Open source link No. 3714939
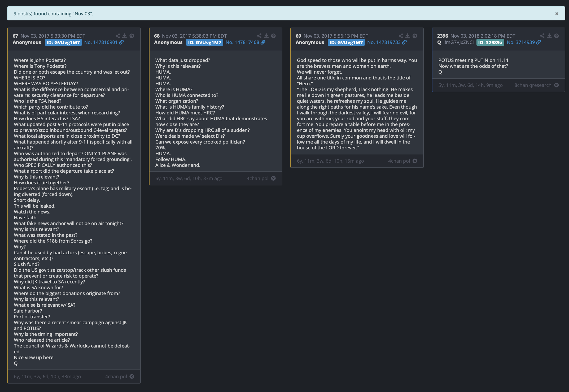569x392 pixels. point(521,42)
